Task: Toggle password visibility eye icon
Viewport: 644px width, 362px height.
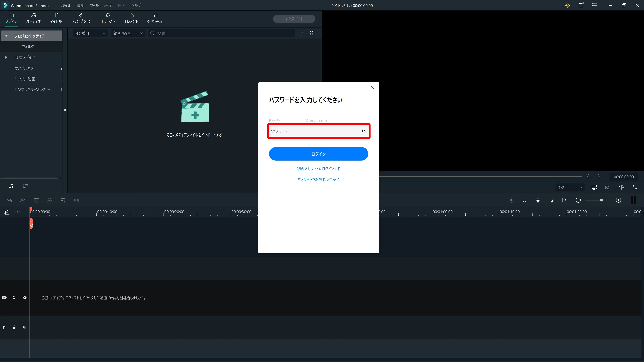Action: coord(363,131)
